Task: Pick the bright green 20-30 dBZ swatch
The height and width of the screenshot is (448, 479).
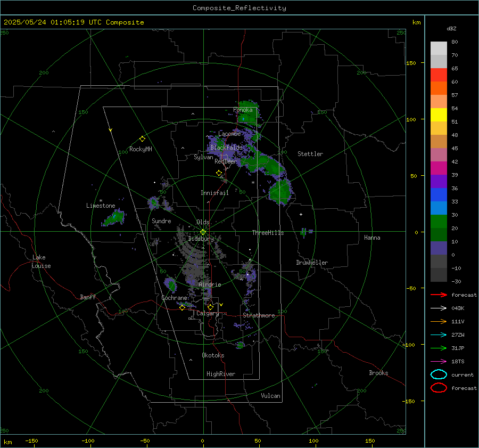Action: [439, 222]
